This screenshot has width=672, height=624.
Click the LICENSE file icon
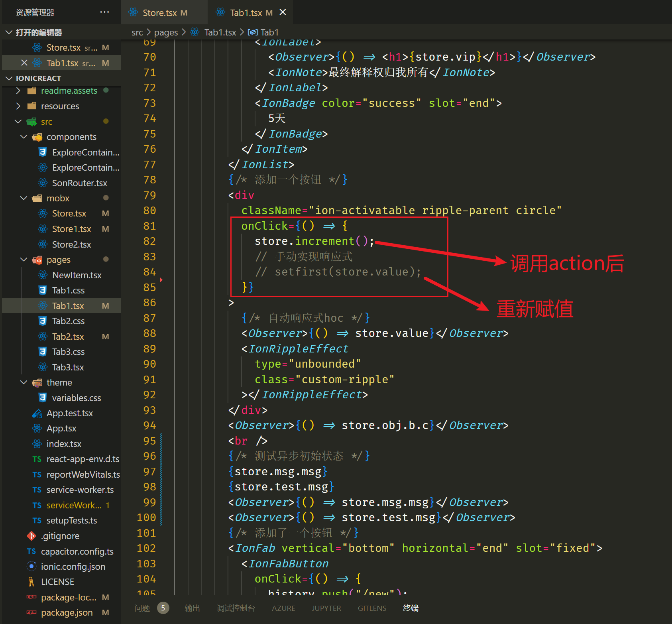(x=31, y=582)
